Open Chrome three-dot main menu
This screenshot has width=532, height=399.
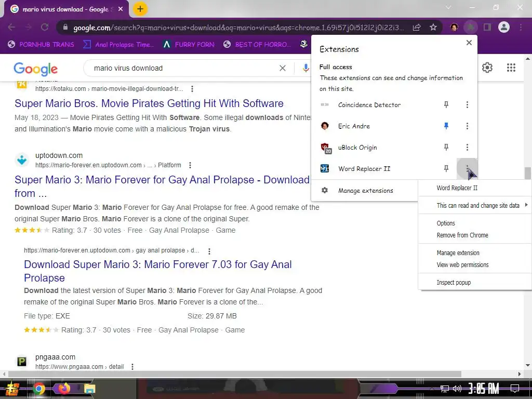[x=521, y=27]
